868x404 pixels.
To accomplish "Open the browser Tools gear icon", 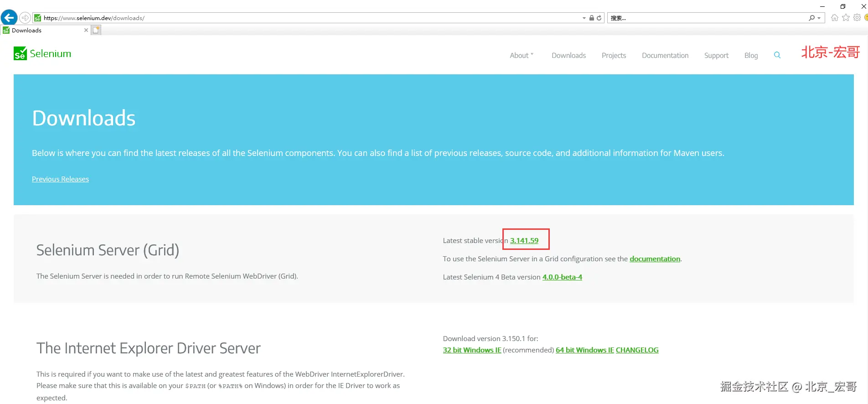I will tap(857, 17).
